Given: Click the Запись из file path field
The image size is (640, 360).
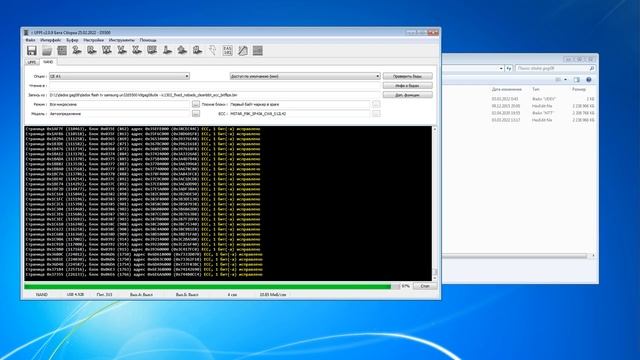Looking at the screenshot, I should pyautogui.click(x=214, y=95).
